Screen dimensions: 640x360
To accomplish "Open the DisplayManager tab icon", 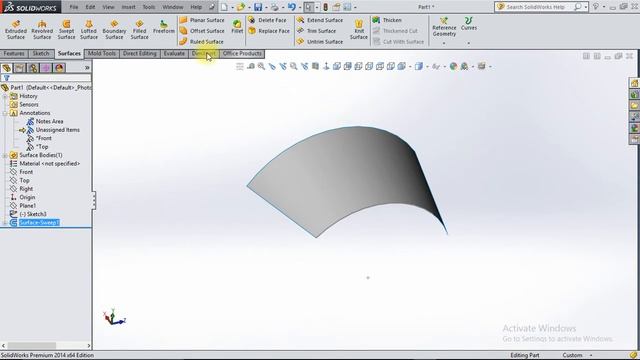I will pos(59,68).
